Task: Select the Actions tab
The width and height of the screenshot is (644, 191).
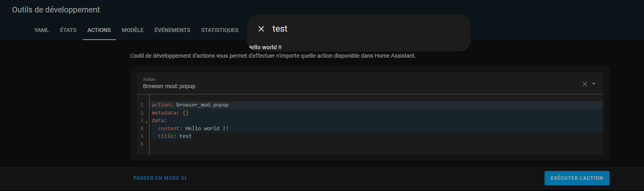Action: 99,30
